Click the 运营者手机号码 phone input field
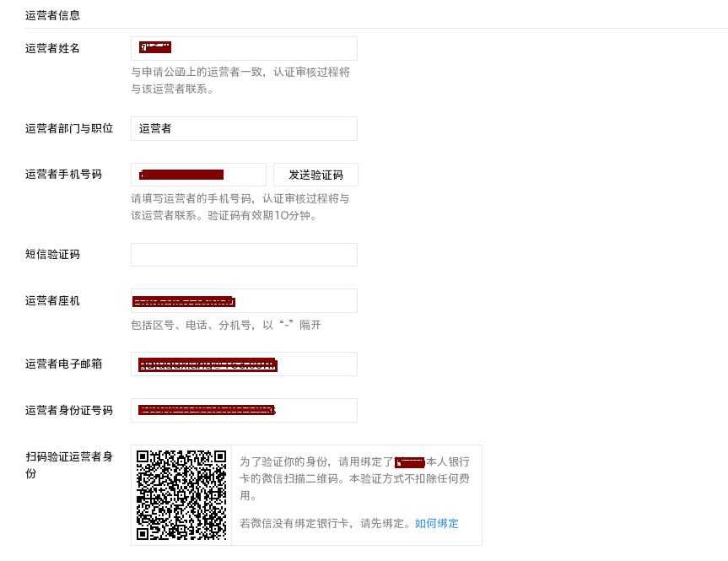The height and width of the screenshot is (561, 728). click(198, 175)
